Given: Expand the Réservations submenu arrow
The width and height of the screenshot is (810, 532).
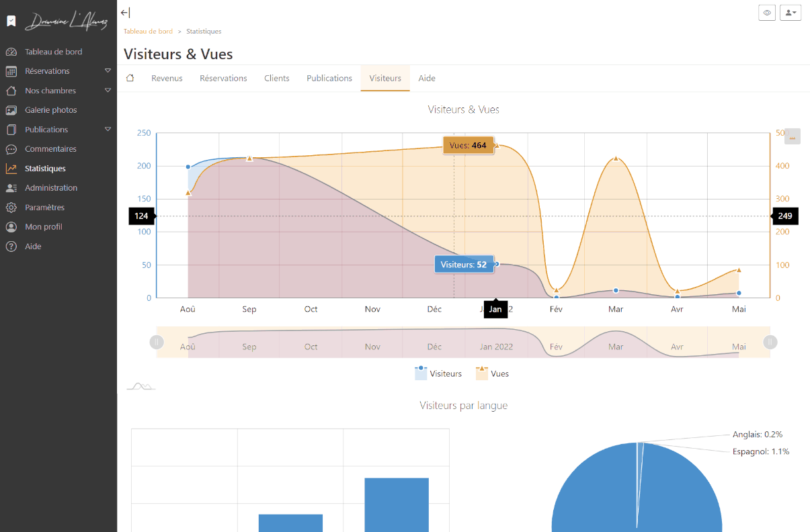Looking at the screenshot, I should pos(108,71).
